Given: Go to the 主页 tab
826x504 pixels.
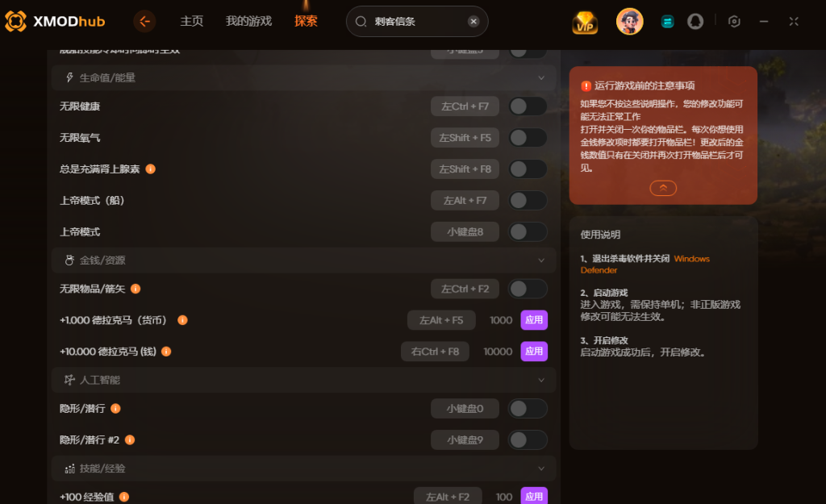Looking at the screenshot, I should point(192,22).
